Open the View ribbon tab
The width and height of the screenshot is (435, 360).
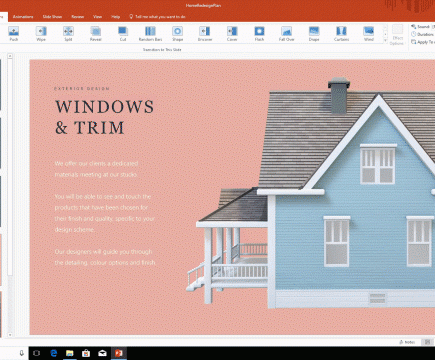point(97,17)
